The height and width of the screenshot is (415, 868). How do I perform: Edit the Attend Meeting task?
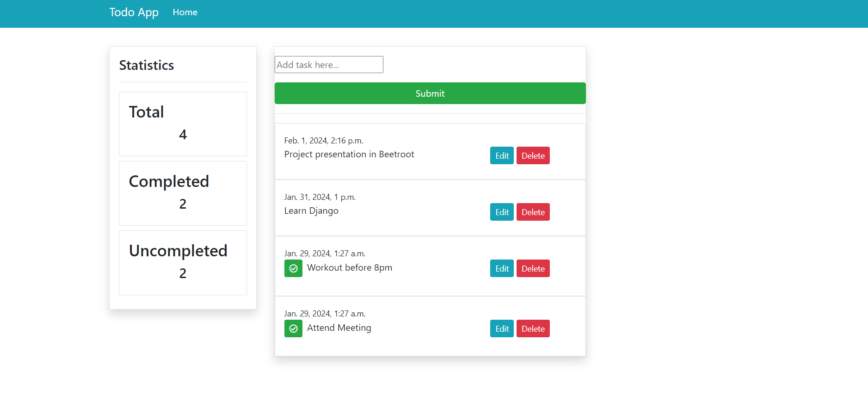point(502,329)
